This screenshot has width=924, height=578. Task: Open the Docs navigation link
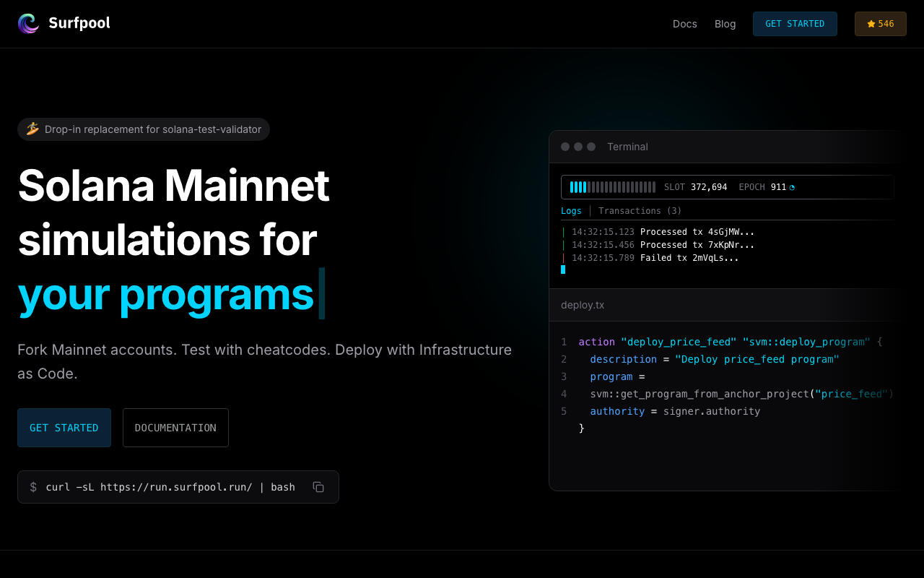(x=685, y=24)
